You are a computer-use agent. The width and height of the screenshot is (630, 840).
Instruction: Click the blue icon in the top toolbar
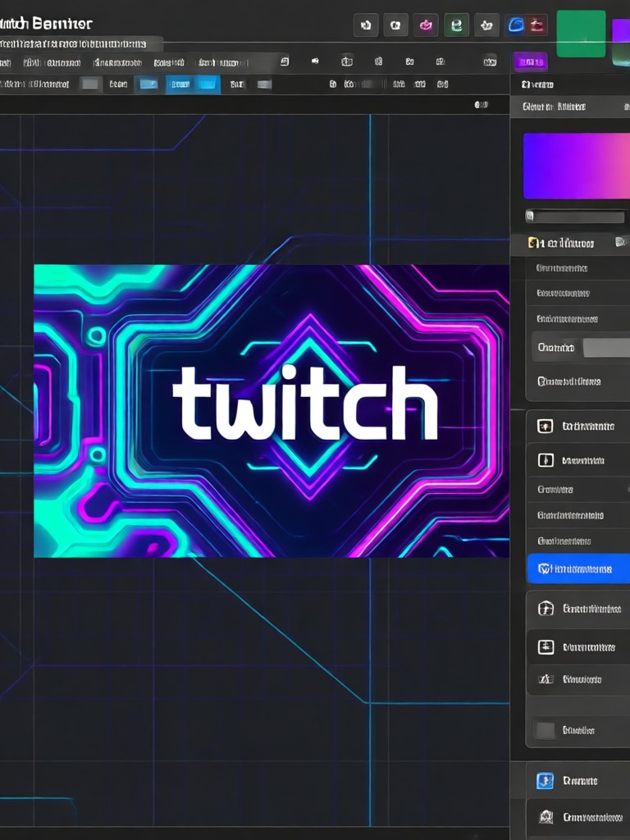[517, 25]
